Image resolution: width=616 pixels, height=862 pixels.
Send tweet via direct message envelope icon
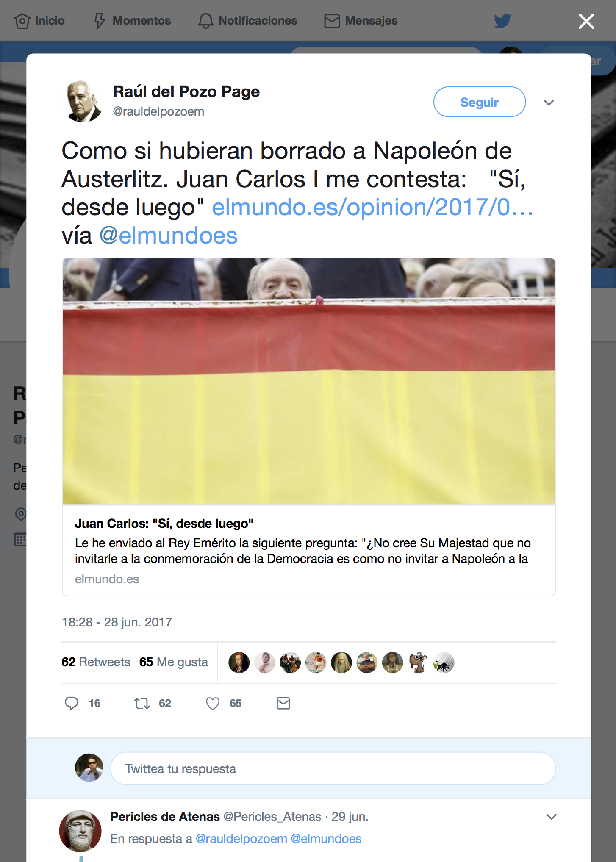[x=283, y=703]
